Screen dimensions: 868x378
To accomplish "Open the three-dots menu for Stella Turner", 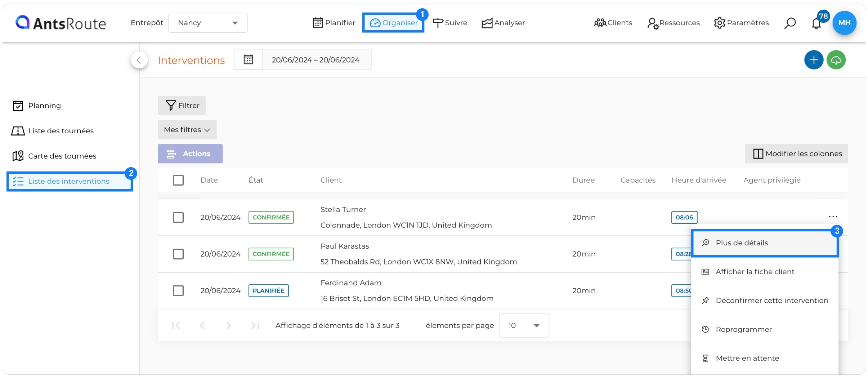I will pyautogui.click(x=833, y=217).
